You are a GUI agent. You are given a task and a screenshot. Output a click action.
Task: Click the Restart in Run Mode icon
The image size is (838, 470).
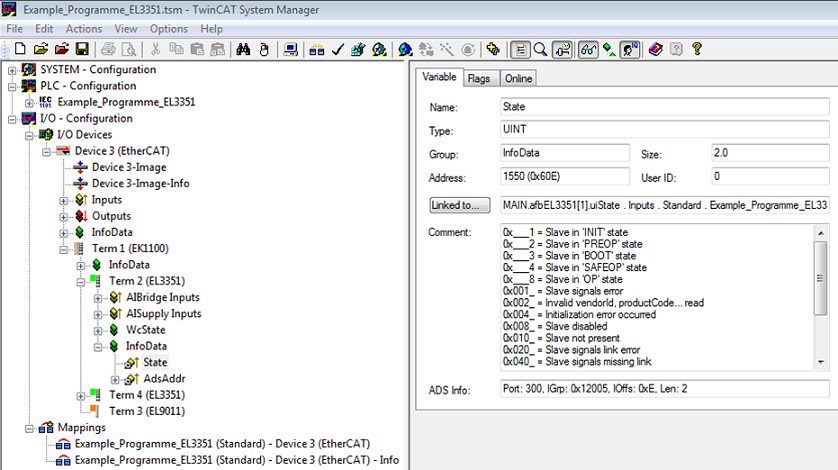[x=379, y=49]
